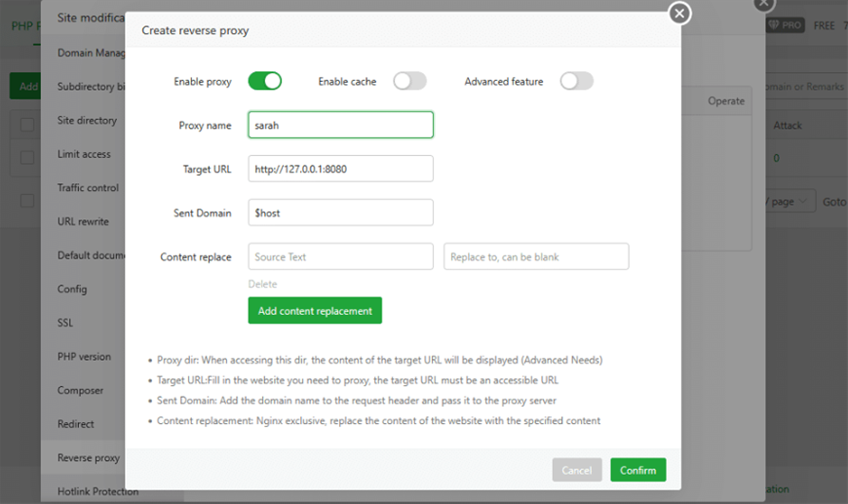Click the Replace to, can be blank field
The width and height of the screenshot is (848, 504).
[x=536, y=256]
